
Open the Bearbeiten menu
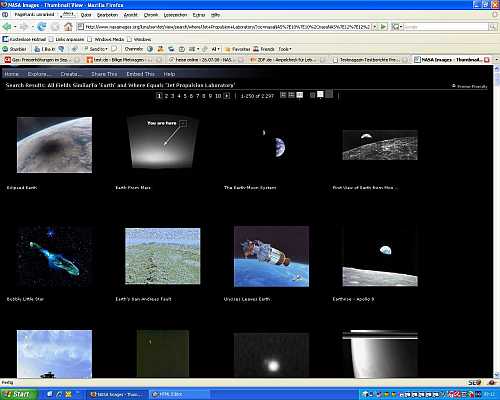pyautogui.click(x=107, y=15)
